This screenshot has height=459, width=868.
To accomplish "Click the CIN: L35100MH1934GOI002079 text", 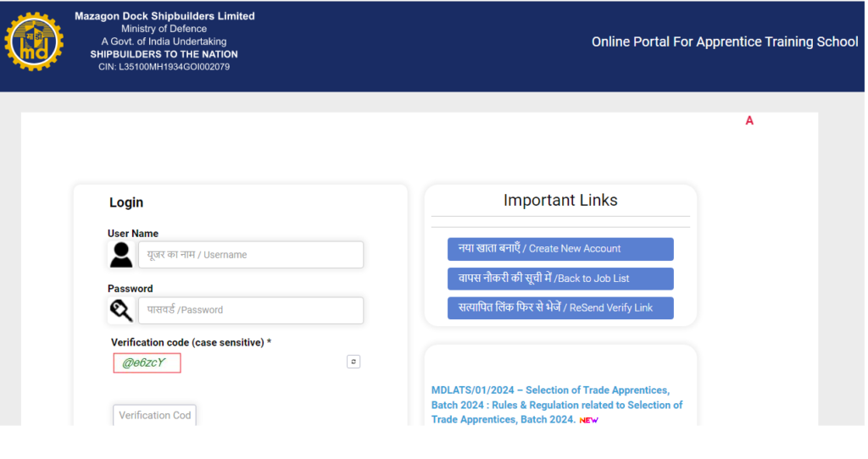I will pyautogui.click(x=164, y=67).
